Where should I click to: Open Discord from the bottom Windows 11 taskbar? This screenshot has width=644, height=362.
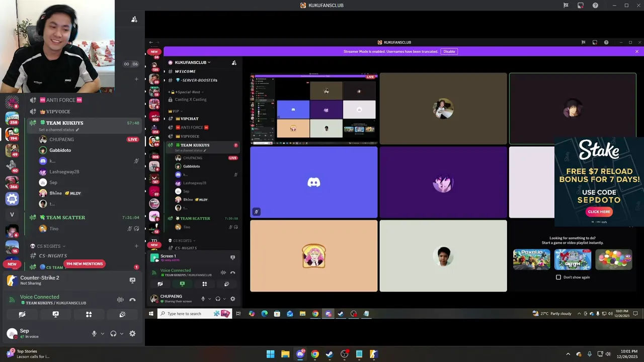(x=300, y=354)
